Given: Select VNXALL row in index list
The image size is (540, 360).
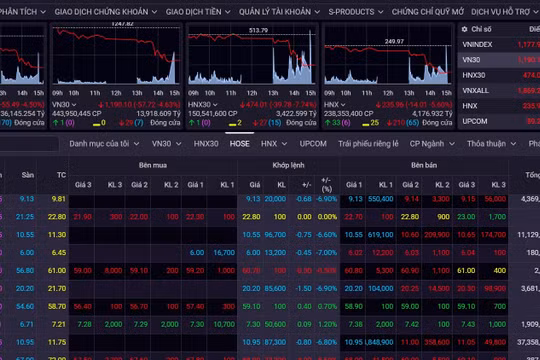Looking at the screenshot, I should [x=499, y=91].
